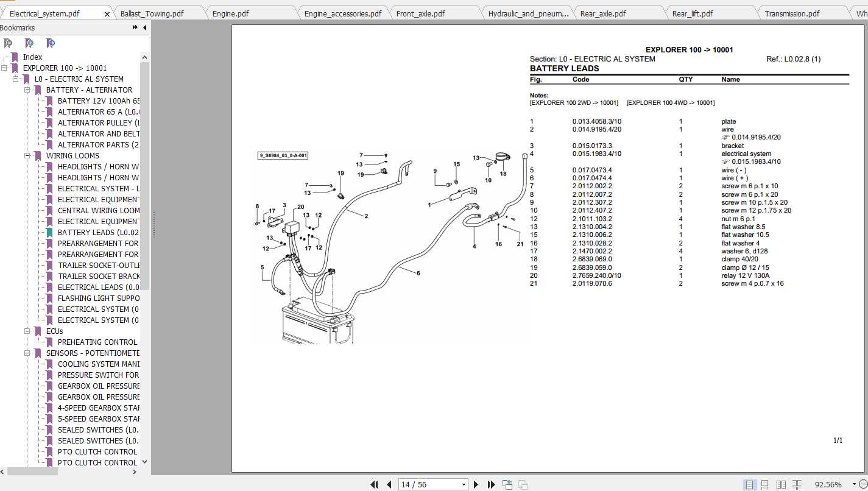Open the PRESSURE SWITCH FOR bookmark
The height and width of the screenshot is (491, 868).
[99, 375]
